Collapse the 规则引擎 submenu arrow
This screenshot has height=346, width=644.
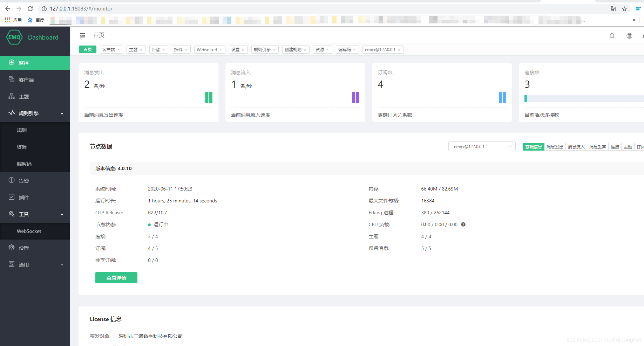(62, 113)
